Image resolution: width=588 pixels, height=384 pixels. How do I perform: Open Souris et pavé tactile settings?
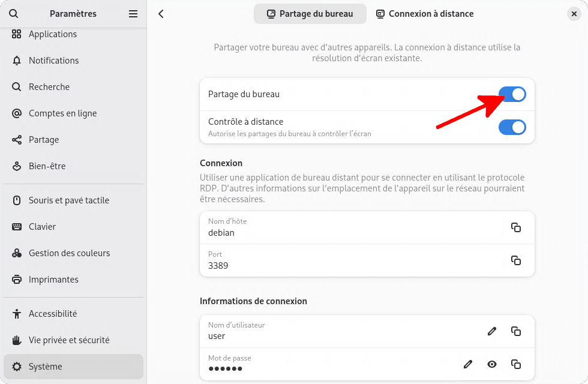pyautogui.click(x=68, y=200)
